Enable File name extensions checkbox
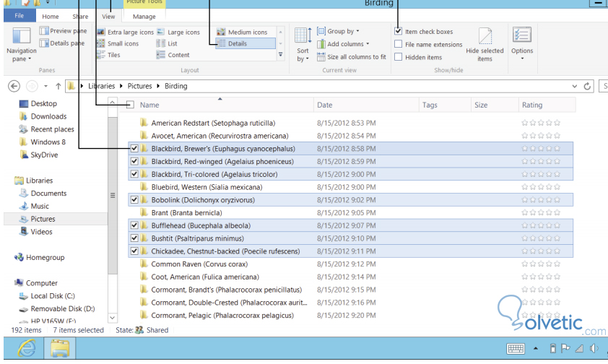The image size is (608, 364). pos(398,44)
